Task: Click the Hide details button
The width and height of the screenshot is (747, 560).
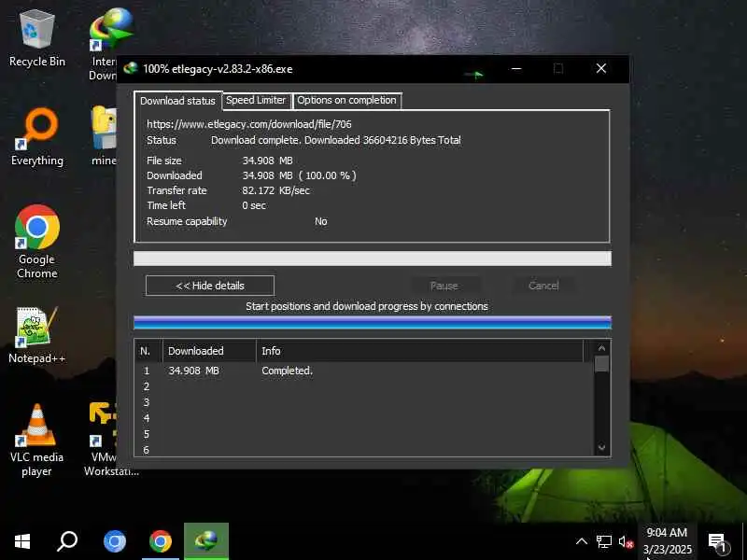Action: [209, 286]
